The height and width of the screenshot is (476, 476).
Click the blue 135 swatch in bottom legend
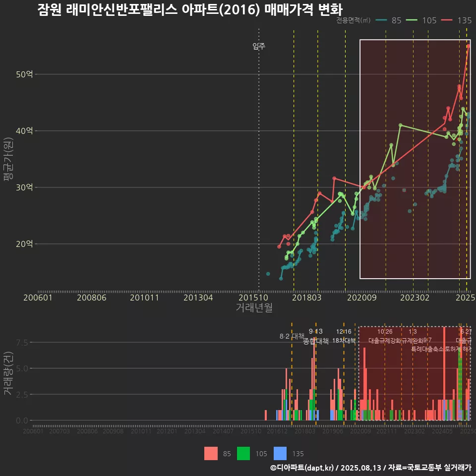(280, 454)
